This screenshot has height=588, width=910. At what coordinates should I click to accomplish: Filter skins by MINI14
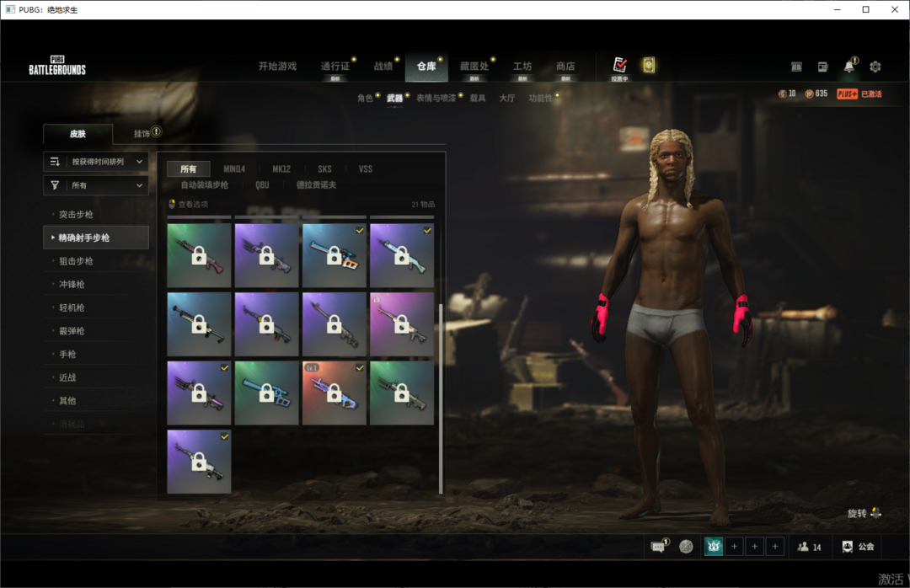[235, 169]
